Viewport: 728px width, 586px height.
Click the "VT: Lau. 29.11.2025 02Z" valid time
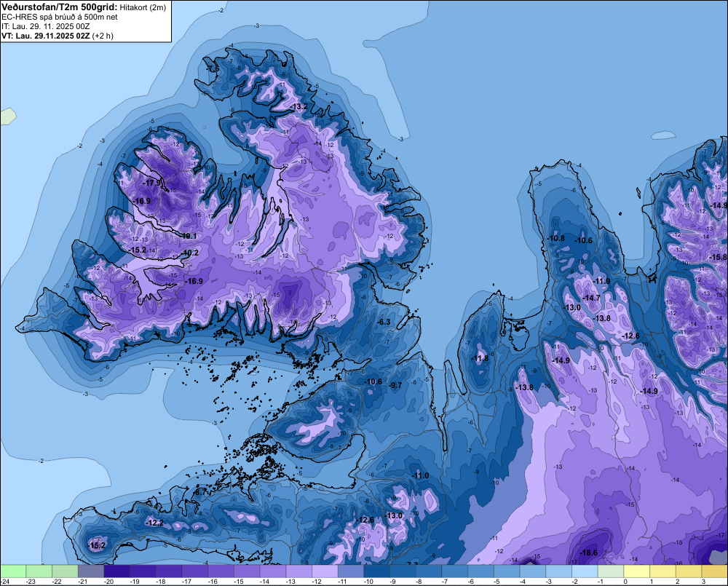45,36
